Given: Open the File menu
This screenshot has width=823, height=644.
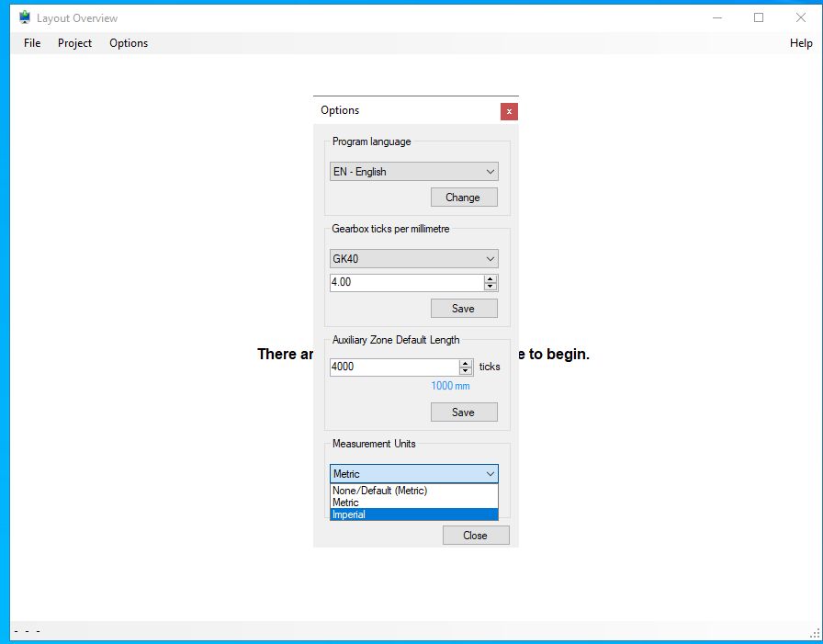Looking at the screenshot, I should pyautogui.click(x=32, y=43).
